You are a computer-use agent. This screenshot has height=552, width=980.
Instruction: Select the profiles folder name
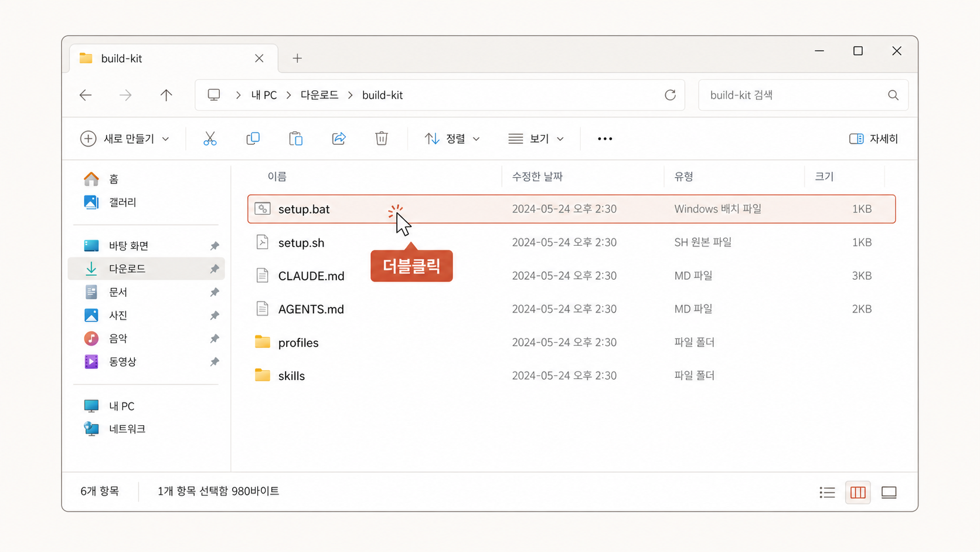298,343
